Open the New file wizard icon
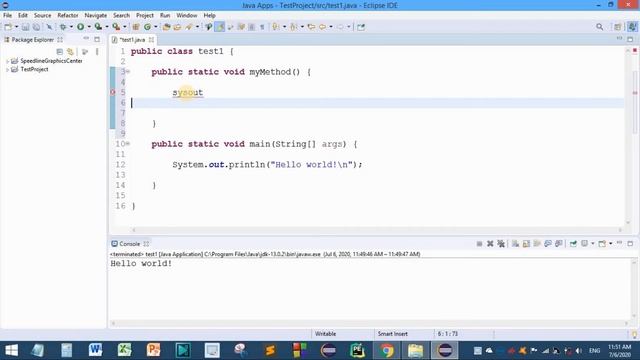 [8, 27]
